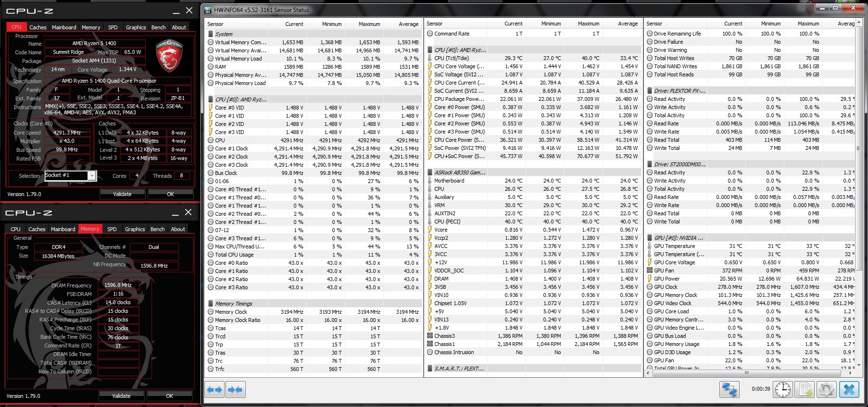Select CPU tab in bottom CPU-Z window
The height and width of the screenshot is (407, 868).
tap(16, 229)
